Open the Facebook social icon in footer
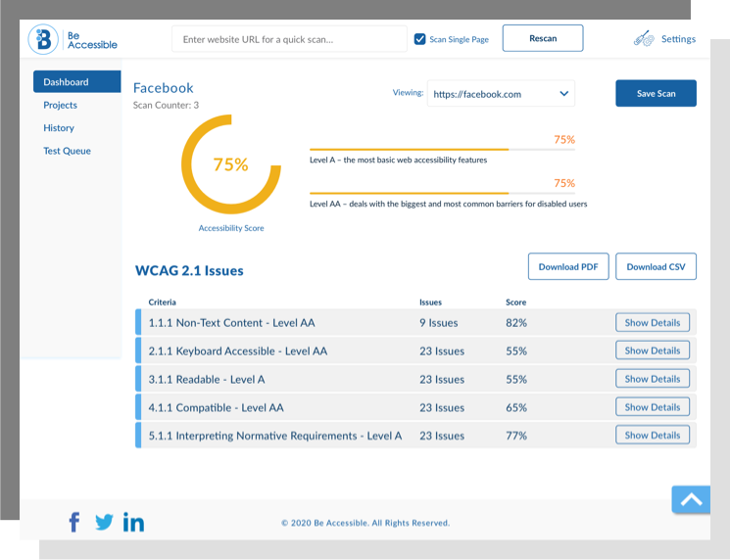 [x=74, y=522]
